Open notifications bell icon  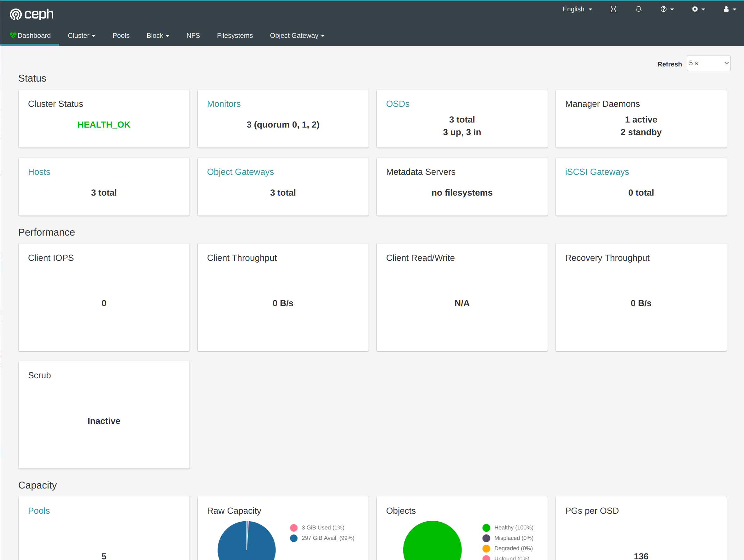tap(638, 9)
